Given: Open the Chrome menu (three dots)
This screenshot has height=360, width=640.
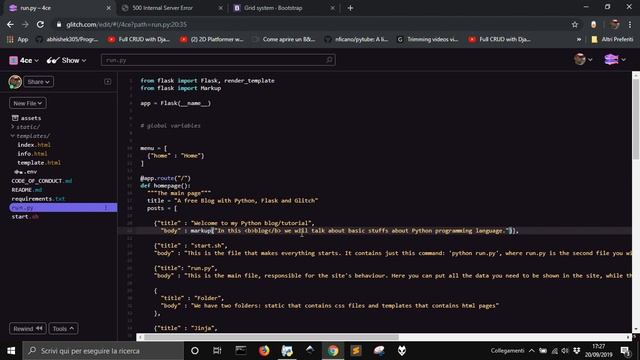Looking at the screenshot, I should click(630, 24).
